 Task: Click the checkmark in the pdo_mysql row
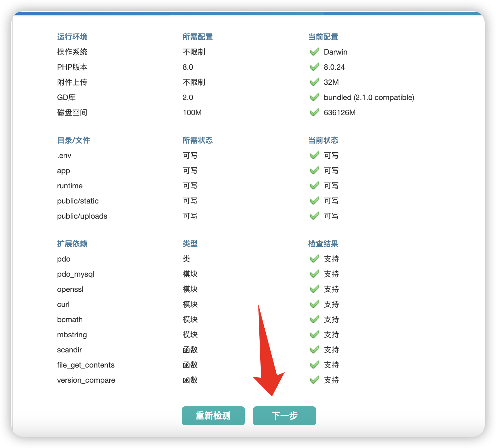point(314,274)
